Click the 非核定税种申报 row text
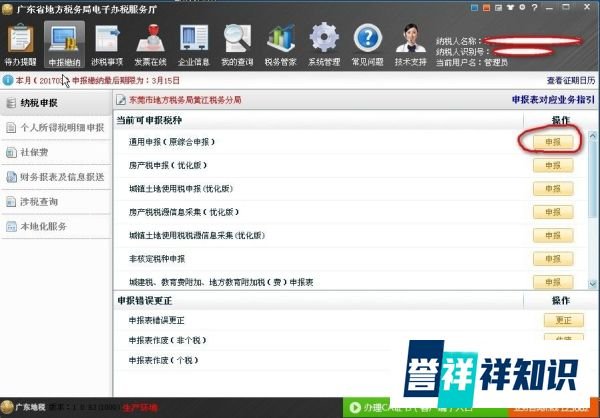The image size is (600, 418). 157,259
